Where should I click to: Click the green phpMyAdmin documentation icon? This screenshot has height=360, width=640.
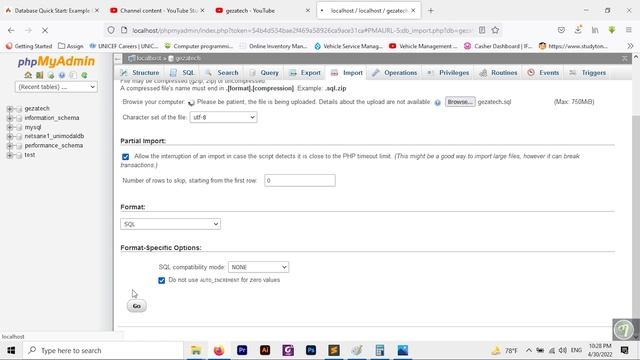pos(51,75)
